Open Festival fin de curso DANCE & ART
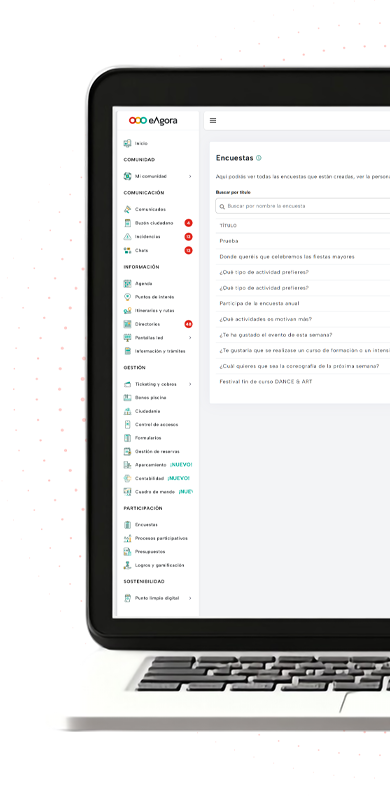Image resolution: width=390 pixels, height=800 pixels. (x=266, y=382)
